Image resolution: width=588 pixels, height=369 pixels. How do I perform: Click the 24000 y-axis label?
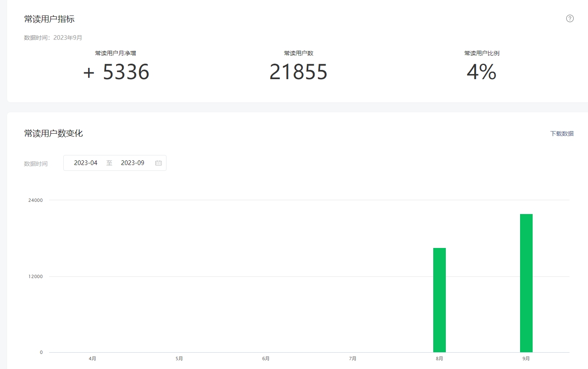pyautogui.click(x=36, y=200)
